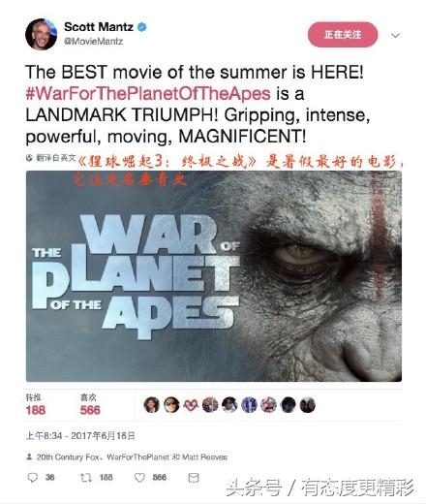Click the tagged people person icon

click(29, 457)
